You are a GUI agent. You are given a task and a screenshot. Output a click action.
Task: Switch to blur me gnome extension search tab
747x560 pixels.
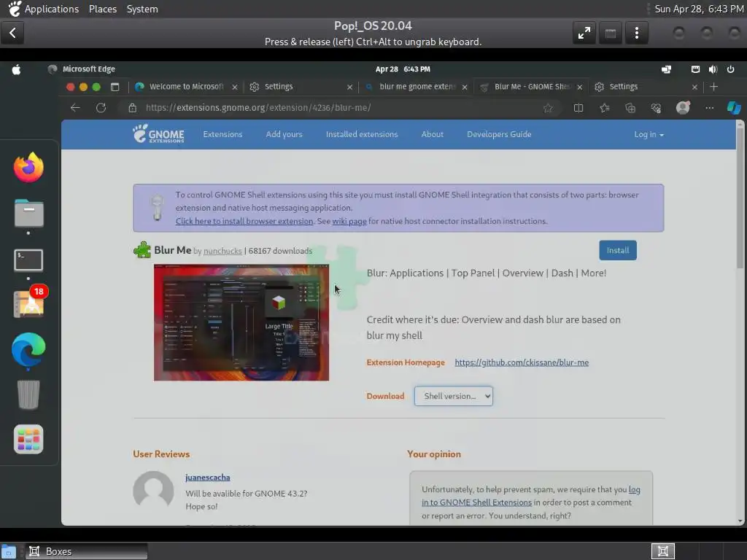(x=415, y=87)
